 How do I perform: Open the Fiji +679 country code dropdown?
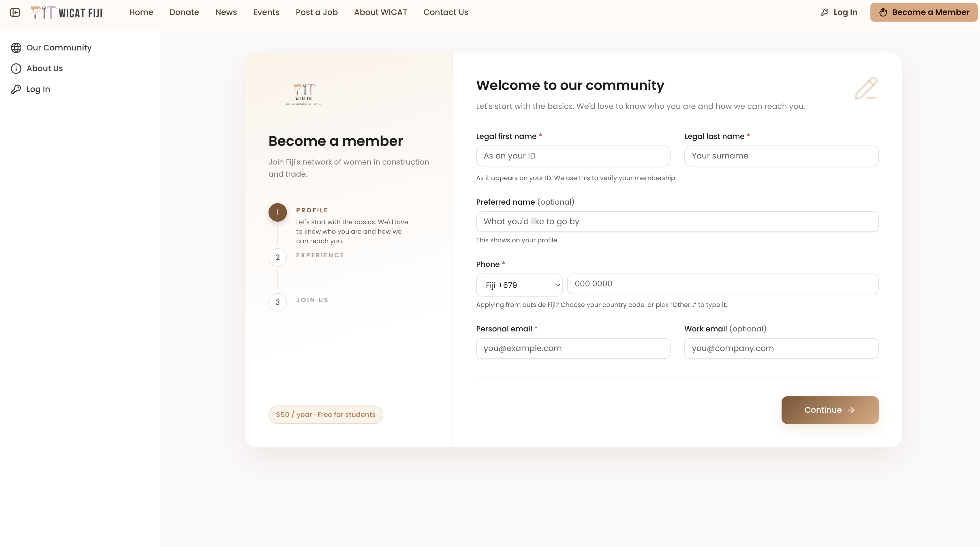tap(519, 285)
